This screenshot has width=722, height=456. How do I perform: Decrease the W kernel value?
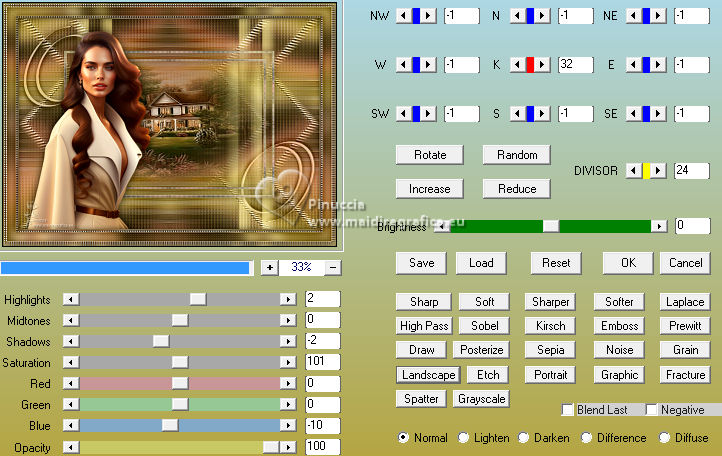(x=404, y=64)
